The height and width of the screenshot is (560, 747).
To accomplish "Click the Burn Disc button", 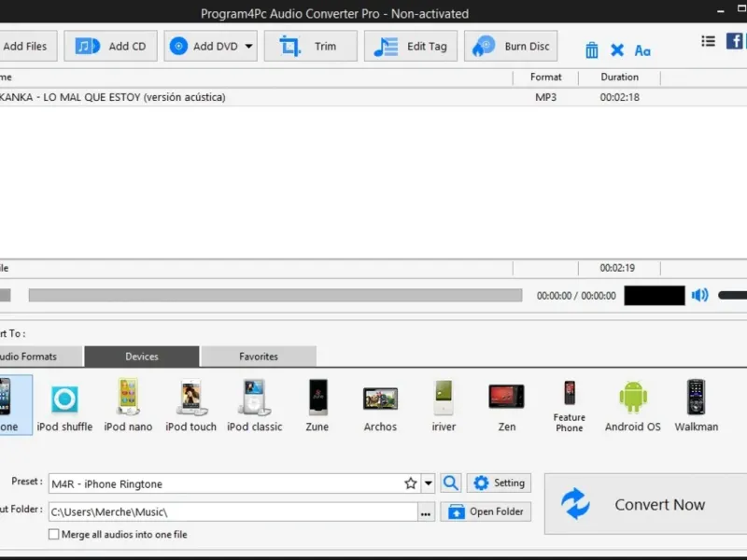I will coord(511,46).
